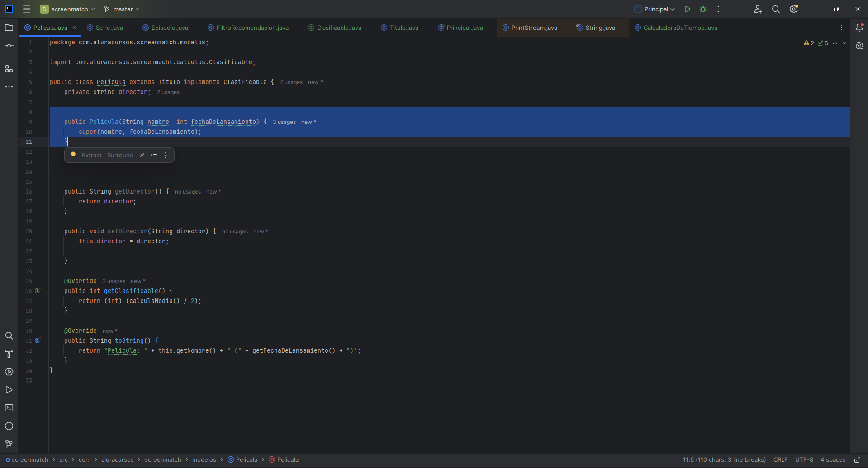Change UTF-8 file encoding
This screenshot has width=868, height=468.
(804, 460)
